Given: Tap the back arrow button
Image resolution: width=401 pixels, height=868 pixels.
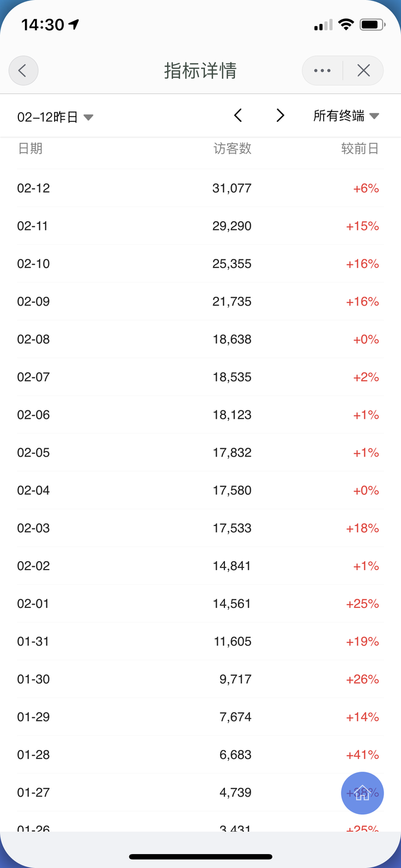Looking at the screenshot, I should click(x=23, y=71).
